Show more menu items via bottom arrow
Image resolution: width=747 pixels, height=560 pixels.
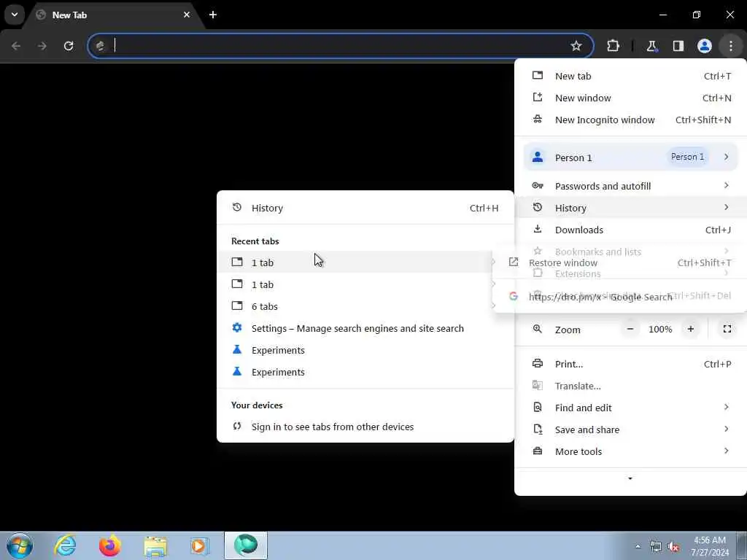[630, 478]
